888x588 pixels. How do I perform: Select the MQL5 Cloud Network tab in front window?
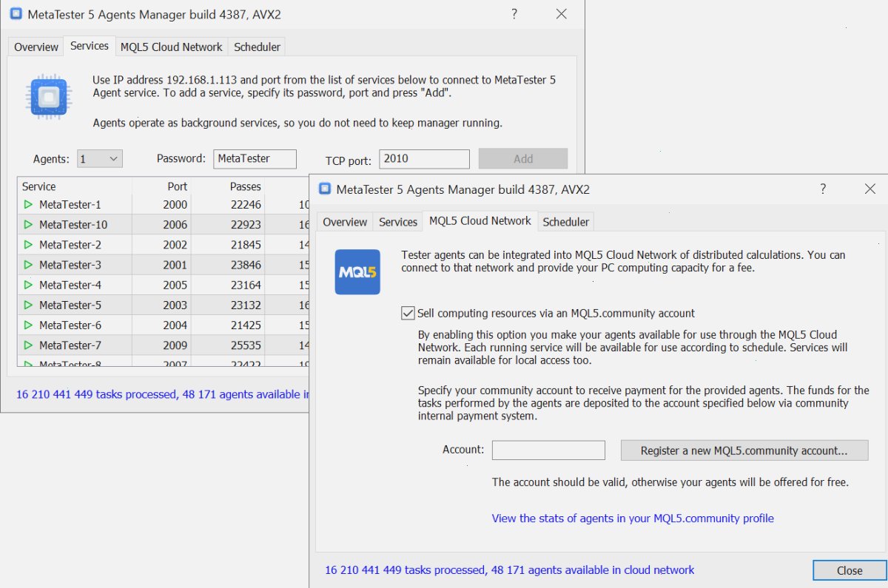pyautogui.click(x=480, y=220)
